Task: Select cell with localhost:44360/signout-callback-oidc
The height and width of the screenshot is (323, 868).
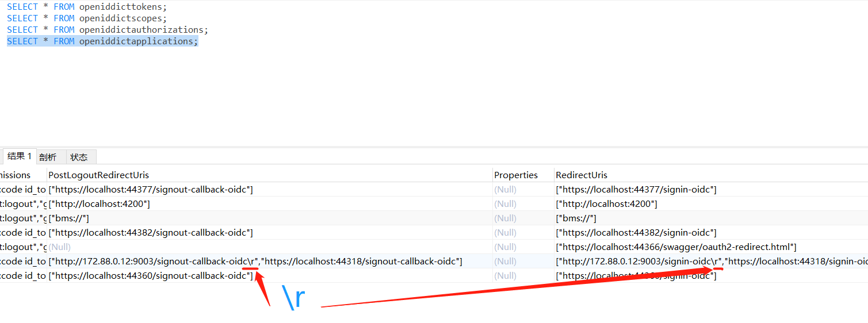Action: coord(269,276)
